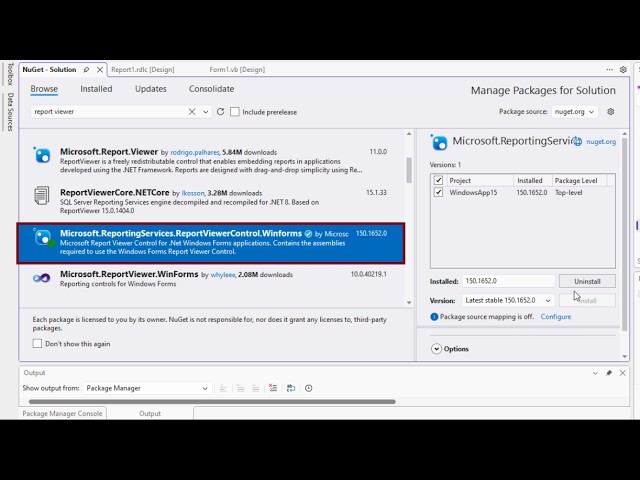640x480 pixels.
Task: Switch to the bottom Output tab
Action: (x=150, y=413)
